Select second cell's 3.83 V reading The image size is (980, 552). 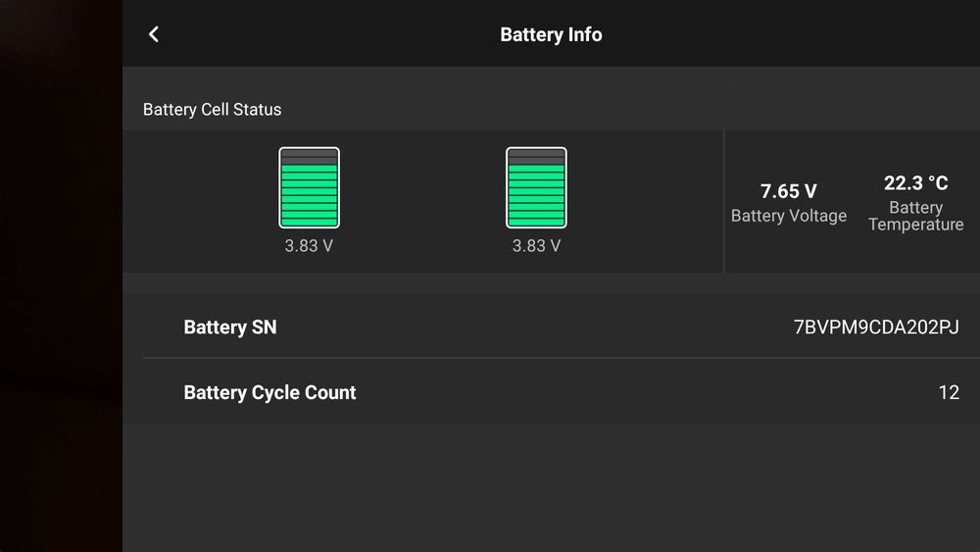tap(536, 246)
